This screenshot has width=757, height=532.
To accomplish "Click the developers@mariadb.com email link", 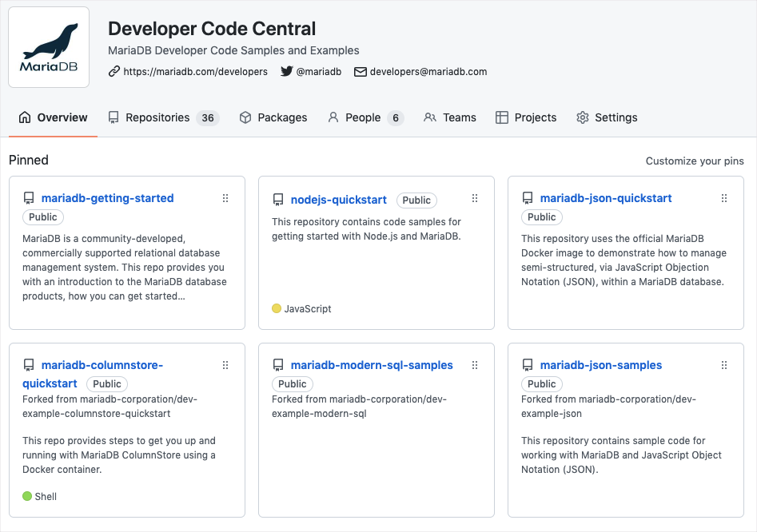I will pos(428,72).
